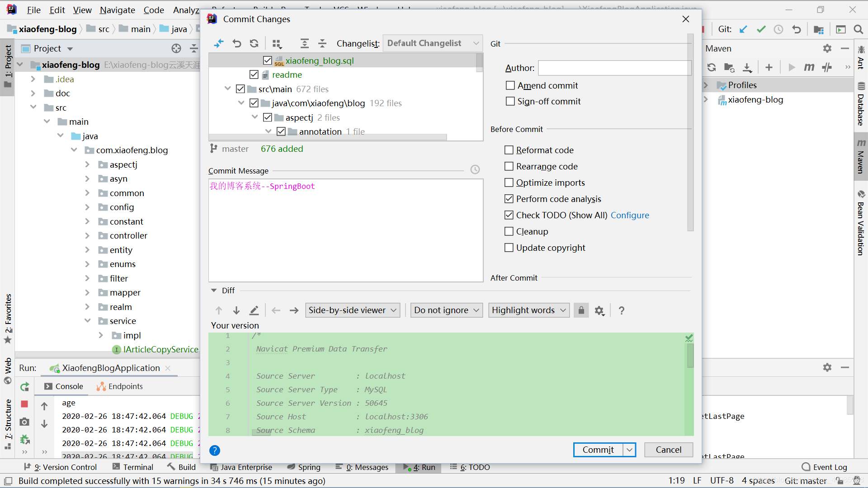868x488 pixels.
Task: Click the Git amend commit icon
Action: tap(509, 85)
